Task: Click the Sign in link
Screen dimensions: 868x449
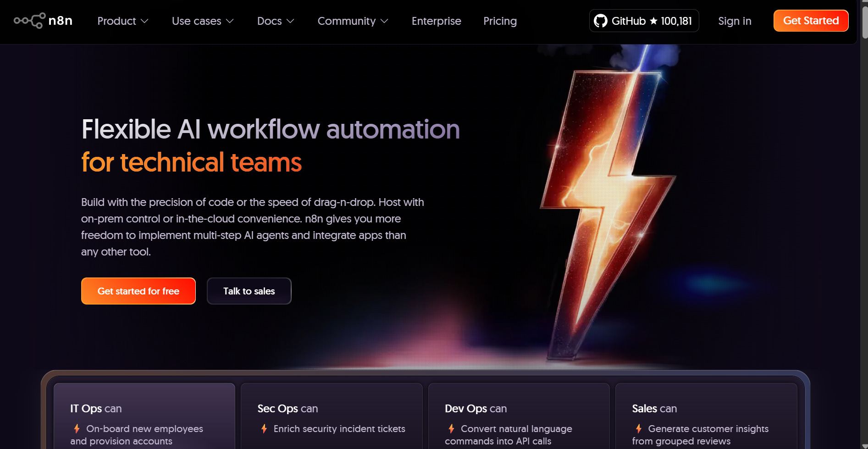Action: 735,21
